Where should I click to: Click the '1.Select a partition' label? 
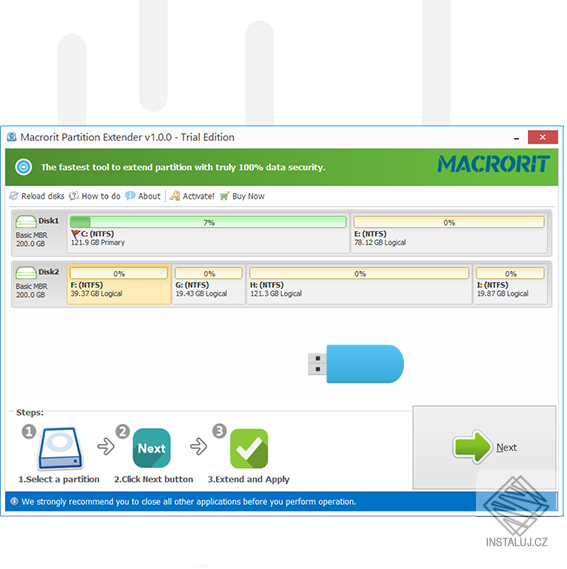click(59, 479)
